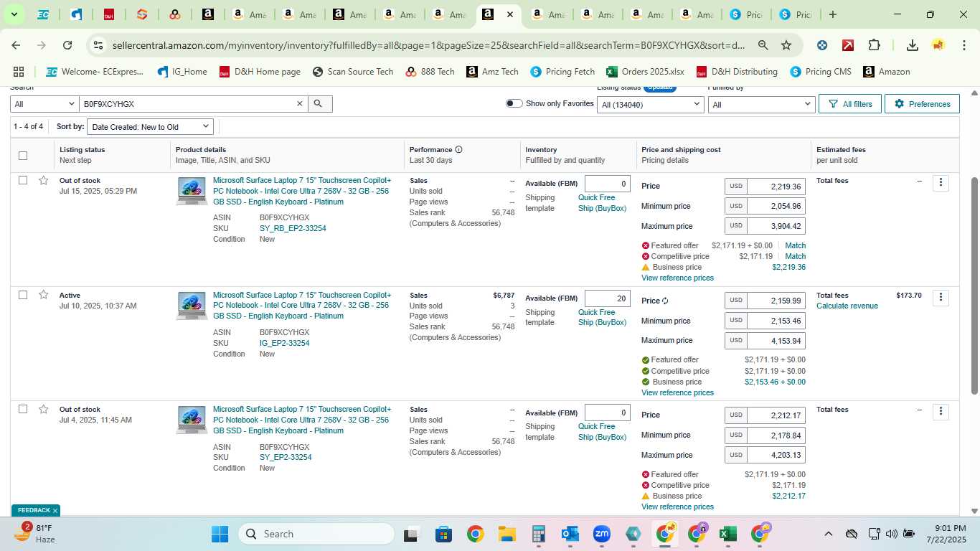Viewport: 980px width, 551px height.
Task: Click the search magnifier button beside B0F9XCYHGX
Action: point(318,104)
